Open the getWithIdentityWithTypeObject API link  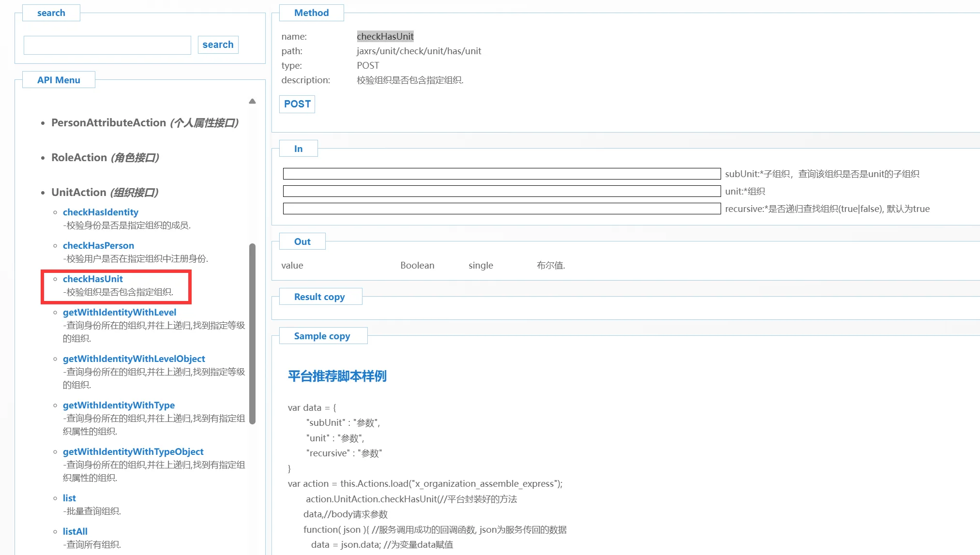(133, 451)
